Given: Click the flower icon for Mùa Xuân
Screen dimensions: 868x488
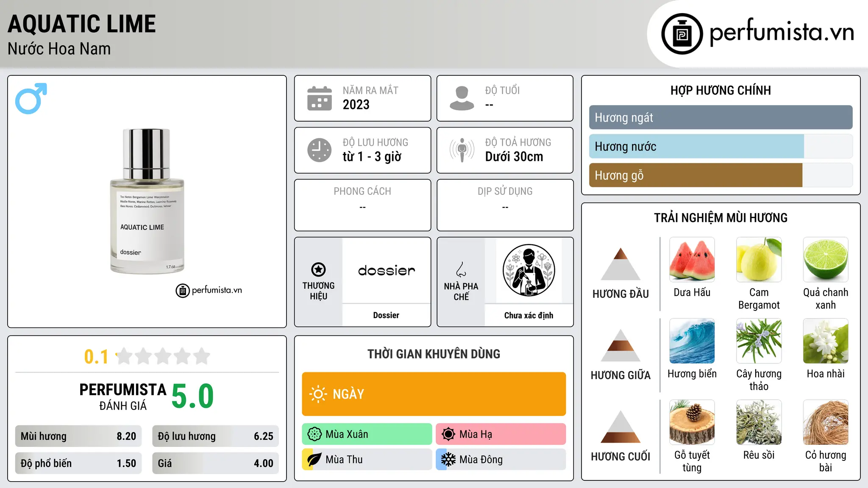Looking at the screenshot, I should tap(314, 434).
